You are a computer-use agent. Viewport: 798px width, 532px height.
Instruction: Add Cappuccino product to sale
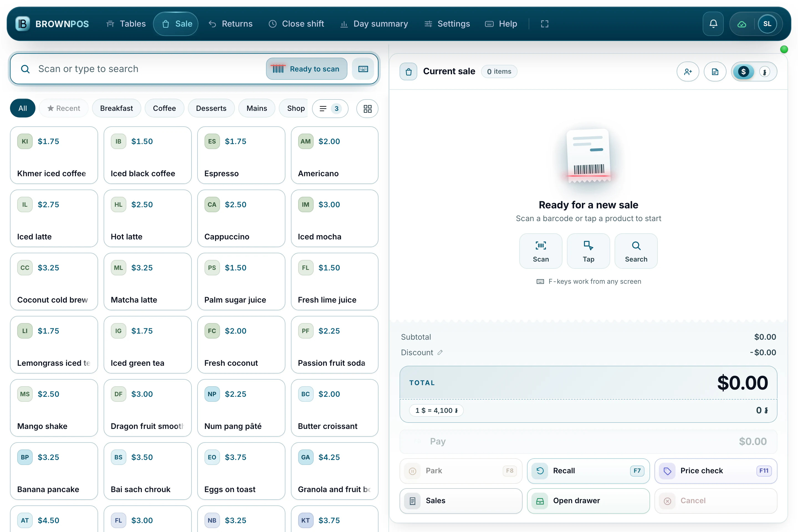tap(241, 218)
